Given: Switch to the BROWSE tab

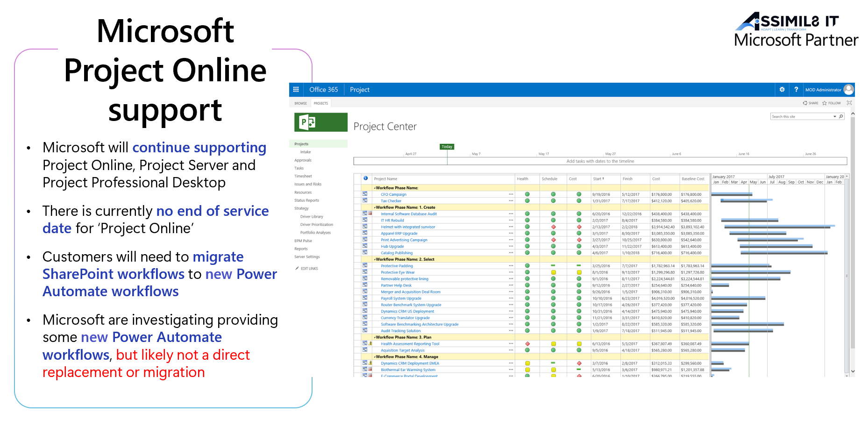Looking at the screenshot, I should [x=301, y=103].
